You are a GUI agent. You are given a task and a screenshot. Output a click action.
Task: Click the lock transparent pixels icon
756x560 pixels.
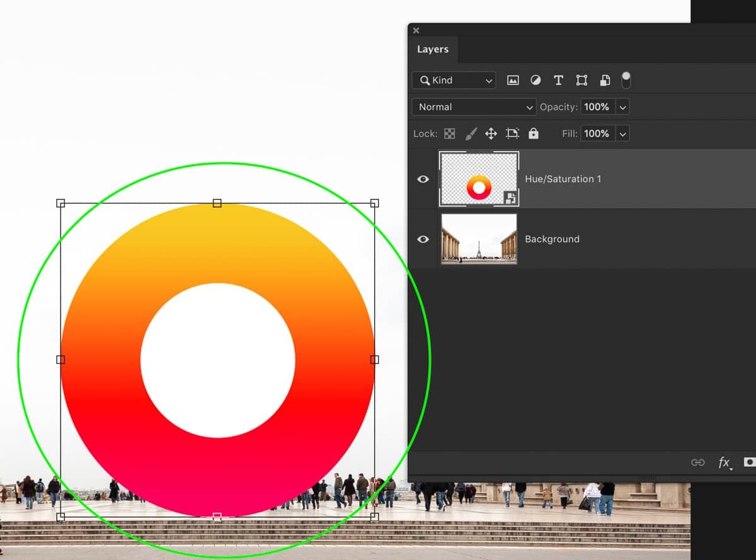click(449, 134)
